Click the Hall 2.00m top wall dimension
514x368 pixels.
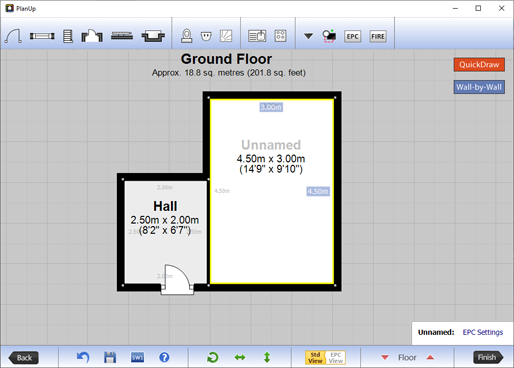(165, 187)
